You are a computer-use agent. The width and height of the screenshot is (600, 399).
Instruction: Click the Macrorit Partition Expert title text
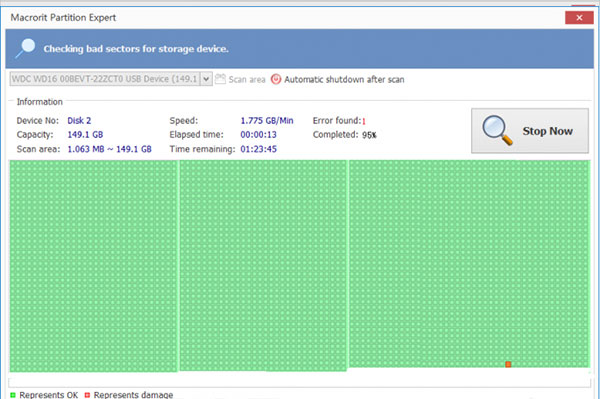coord(63,18)
